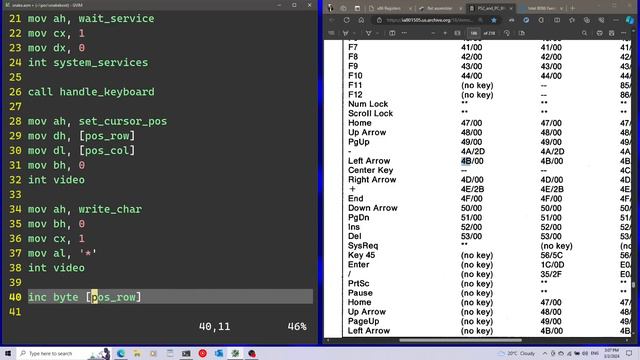This screenshot has width=640, height=360.
Task: Click the 'SysReq' row label in PDF
Action: coord(363,246)
